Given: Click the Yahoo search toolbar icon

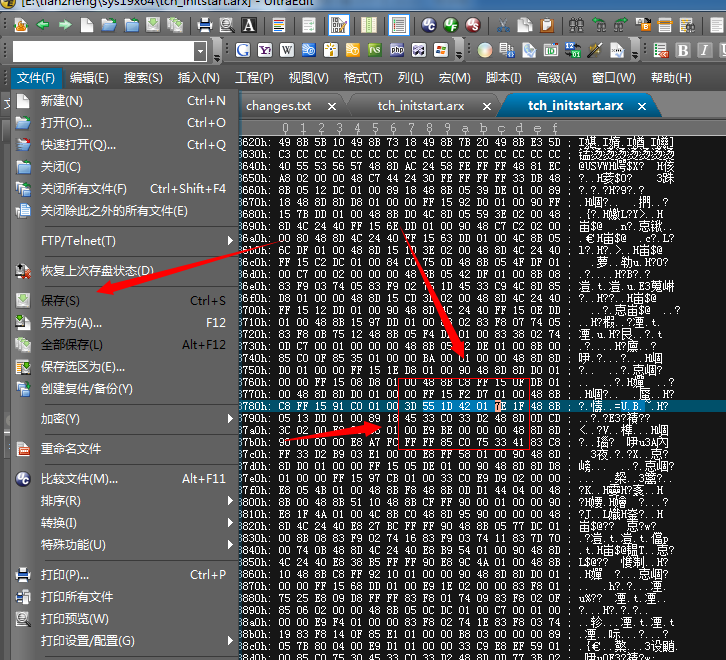Looking at the screenshot, I should 265,50.
